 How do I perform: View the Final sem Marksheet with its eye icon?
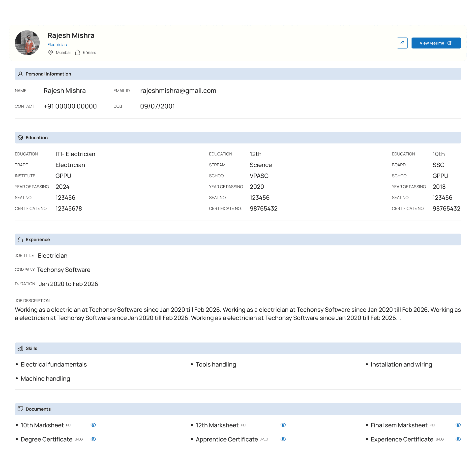click(x=458, y=425)
